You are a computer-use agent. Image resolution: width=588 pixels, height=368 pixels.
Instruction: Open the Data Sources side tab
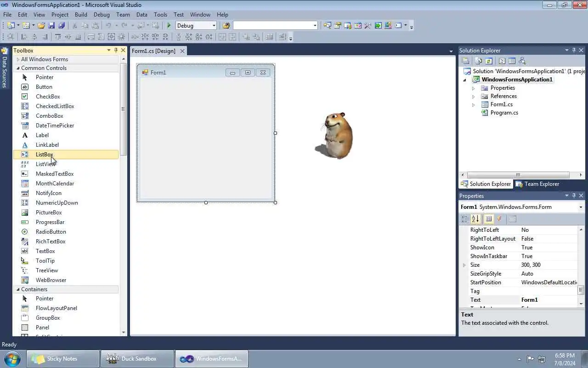point(5,69)
